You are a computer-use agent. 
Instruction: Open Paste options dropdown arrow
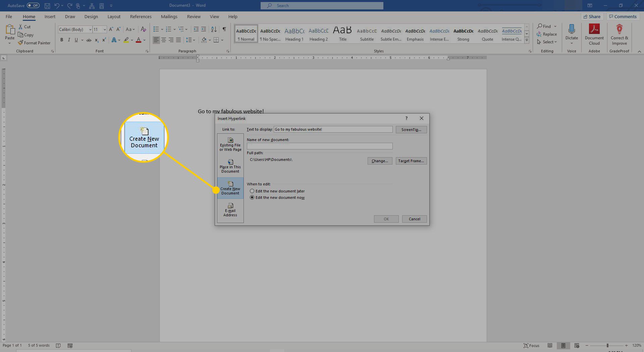click(x=10, y=43)
